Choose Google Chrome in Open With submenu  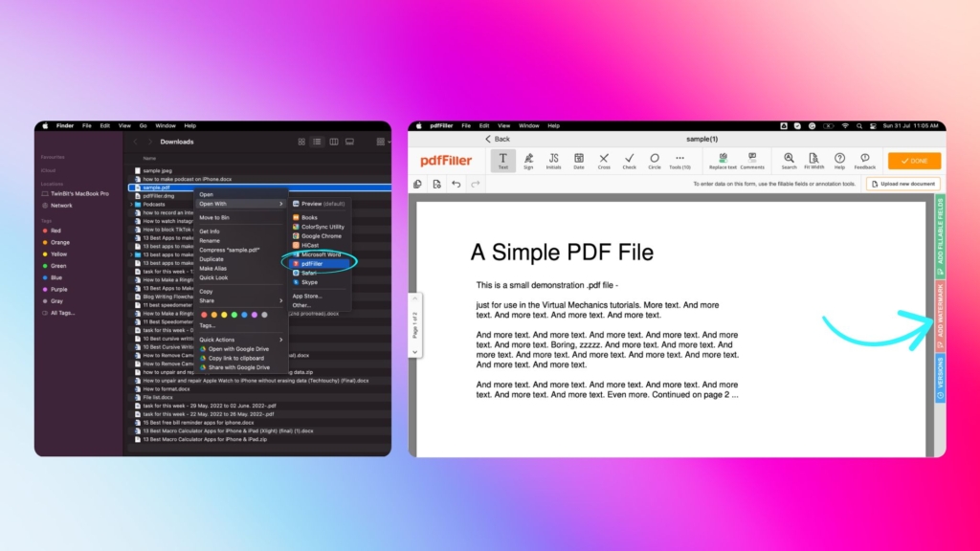(x=320, y=236)
